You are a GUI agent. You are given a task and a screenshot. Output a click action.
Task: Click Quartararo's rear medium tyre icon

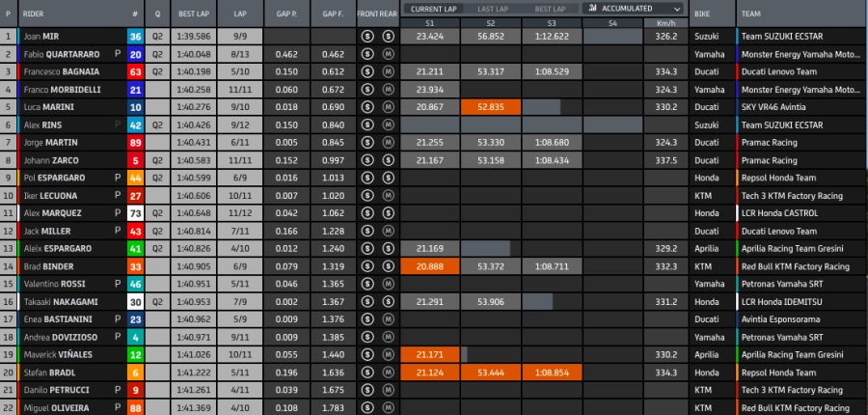pyautogui.click(x=388, y=54)
